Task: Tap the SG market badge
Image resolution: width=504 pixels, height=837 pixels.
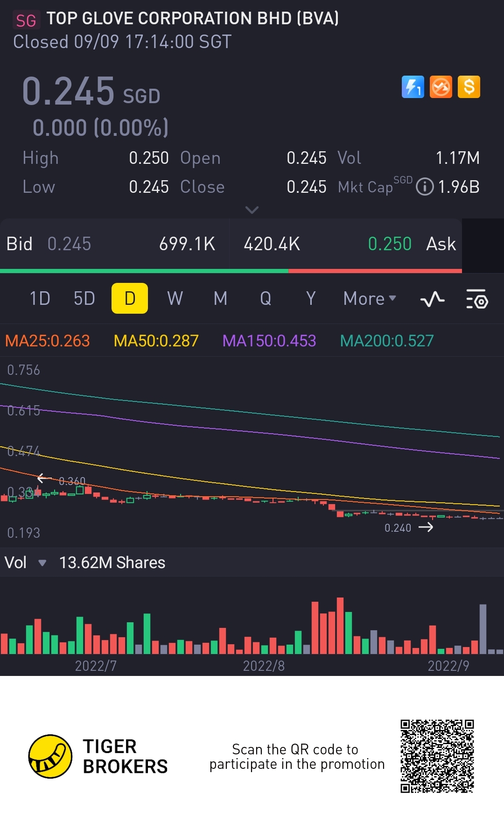Action: 26,21
